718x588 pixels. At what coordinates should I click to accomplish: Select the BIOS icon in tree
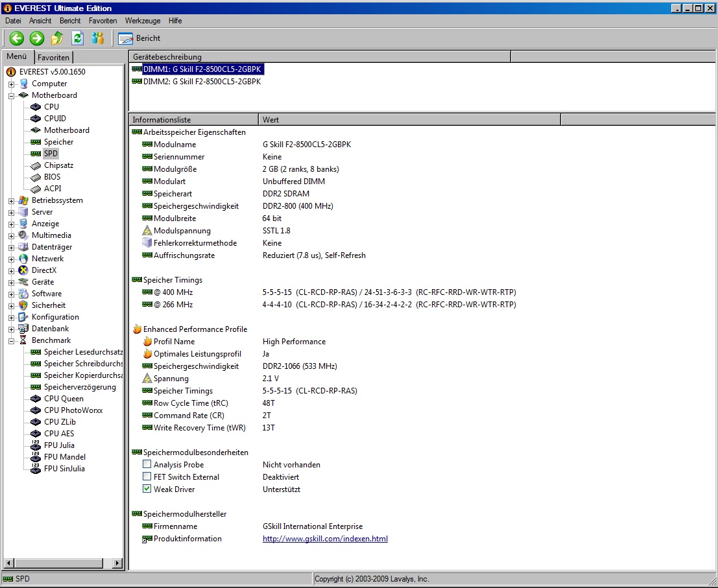(36, 177)
